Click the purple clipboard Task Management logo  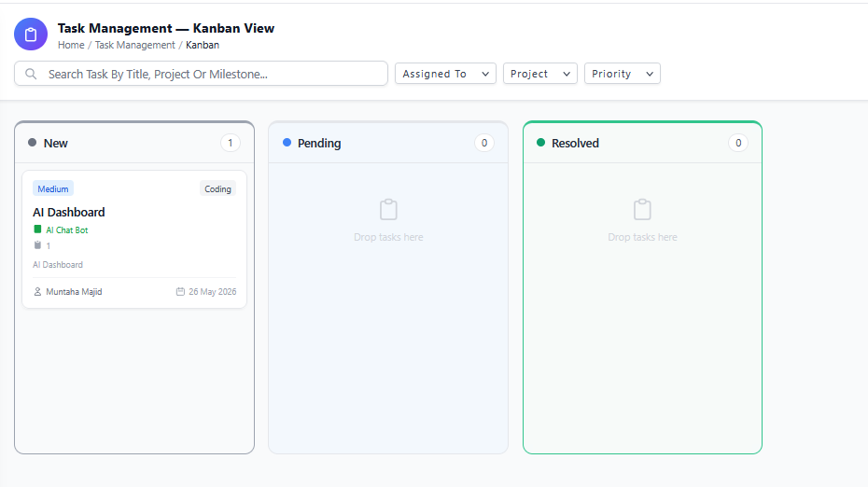(31, 35)
